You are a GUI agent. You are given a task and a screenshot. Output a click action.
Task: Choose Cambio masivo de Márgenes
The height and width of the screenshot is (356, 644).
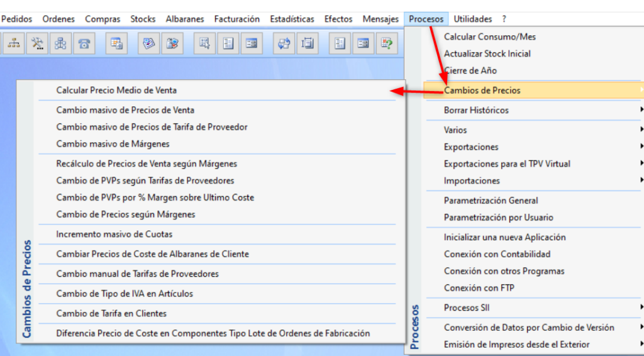[113, 143]
